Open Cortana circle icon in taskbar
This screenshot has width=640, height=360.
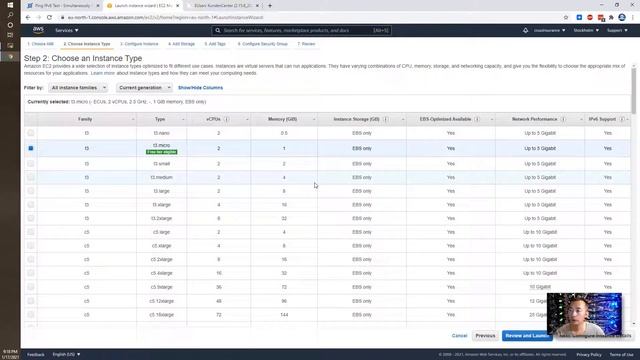pyautogui.click(x=10, y=25)
